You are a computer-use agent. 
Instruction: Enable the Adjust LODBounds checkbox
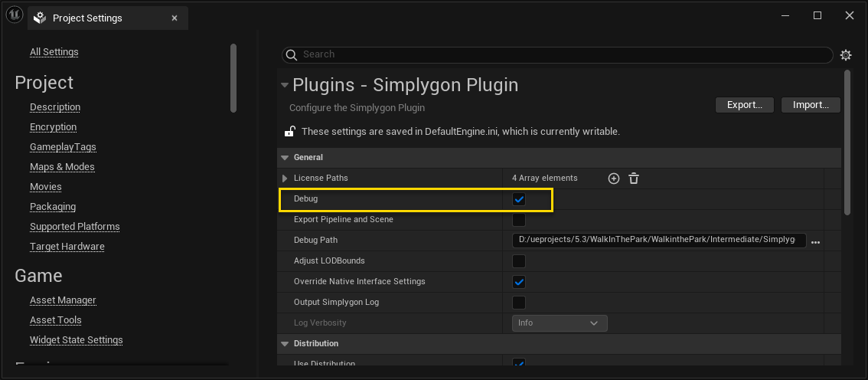click(519, 261)
